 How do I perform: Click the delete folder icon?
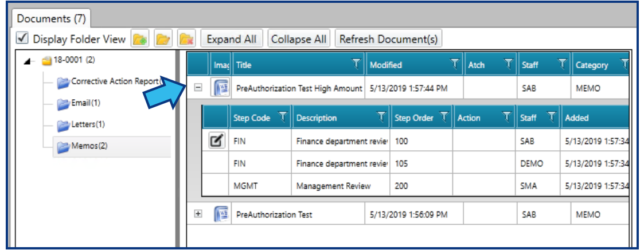pyautogui.click(x=186, y=39)
